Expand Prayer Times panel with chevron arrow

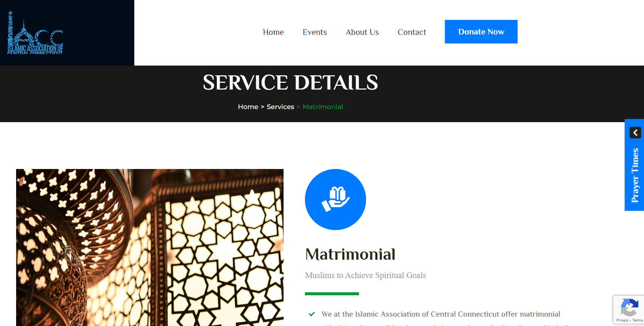(635, 133)
